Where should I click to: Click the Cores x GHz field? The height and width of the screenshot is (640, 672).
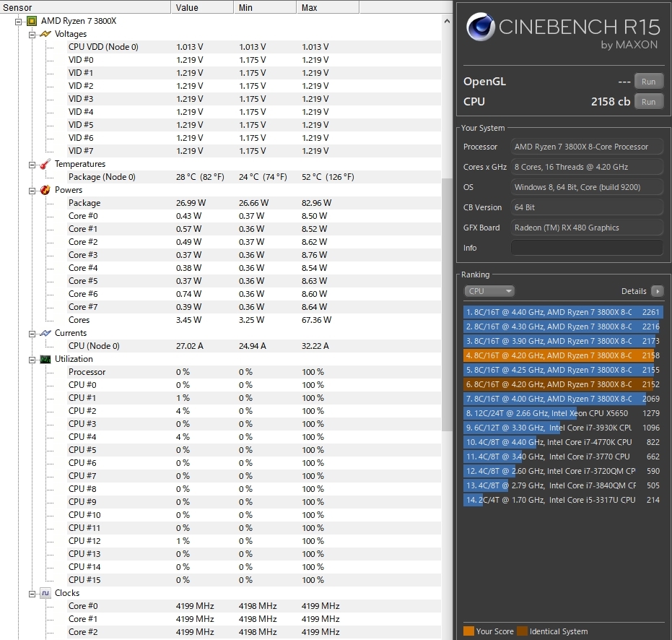(x=587, y=167)
